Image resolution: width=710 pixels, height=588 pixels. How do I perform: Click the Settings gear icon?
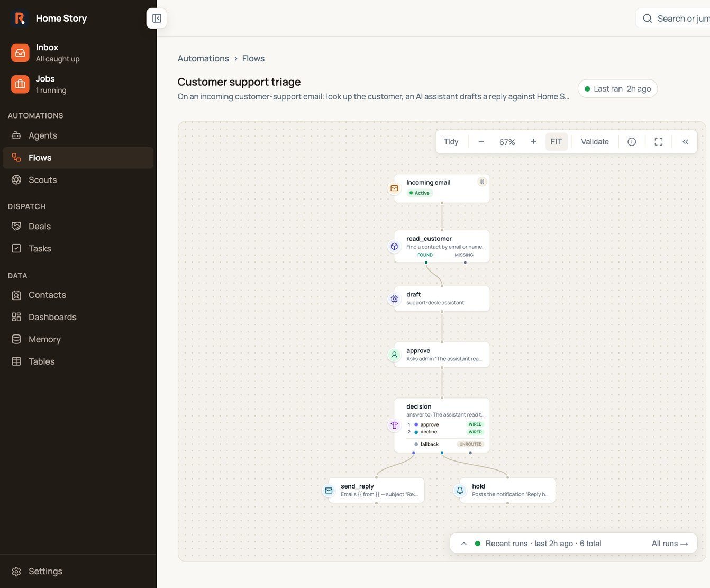point(16,572)
